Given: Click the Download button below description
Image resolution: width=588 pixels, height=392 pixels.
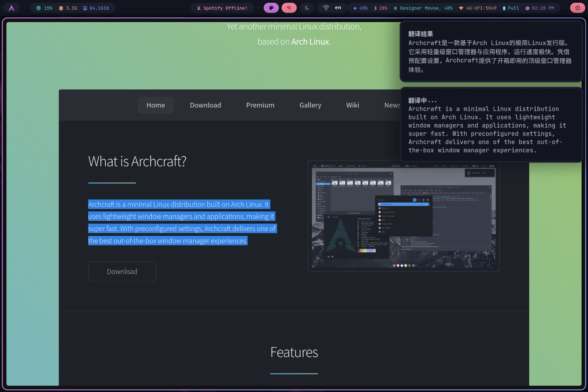Looking at the screenshot, I should tap(122, 272).
